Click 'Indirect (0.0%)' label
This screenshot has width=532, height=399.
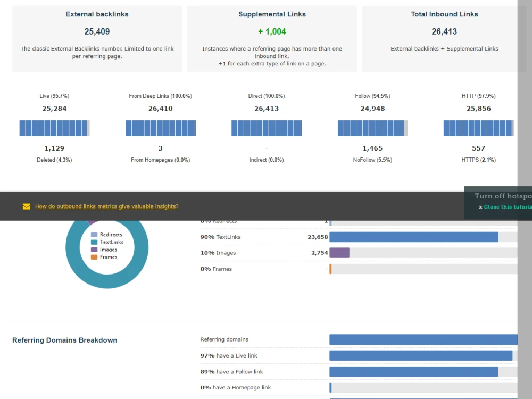pyautogui.click(x=267, y=160)
